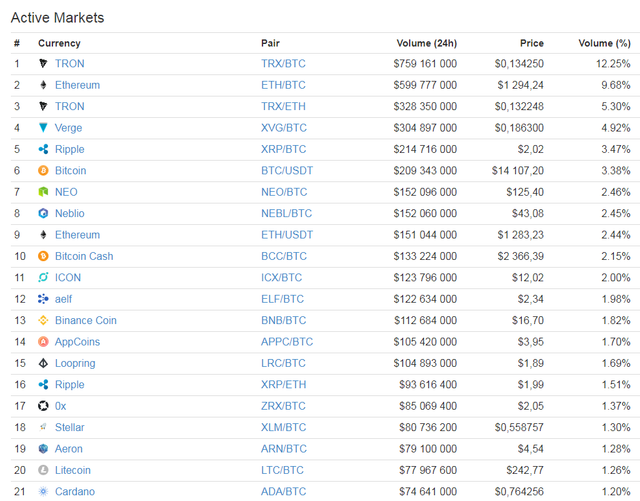Open the ZRX/BTC pair link
The width and height of the screenshot is (640, 501).
(x=283, y=406)
